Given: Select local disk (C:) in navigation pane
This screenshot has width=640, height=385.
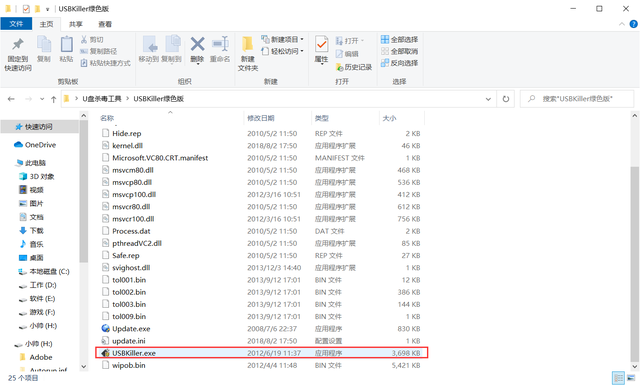Looking at the screenshot, I should [x=44, y=272].
